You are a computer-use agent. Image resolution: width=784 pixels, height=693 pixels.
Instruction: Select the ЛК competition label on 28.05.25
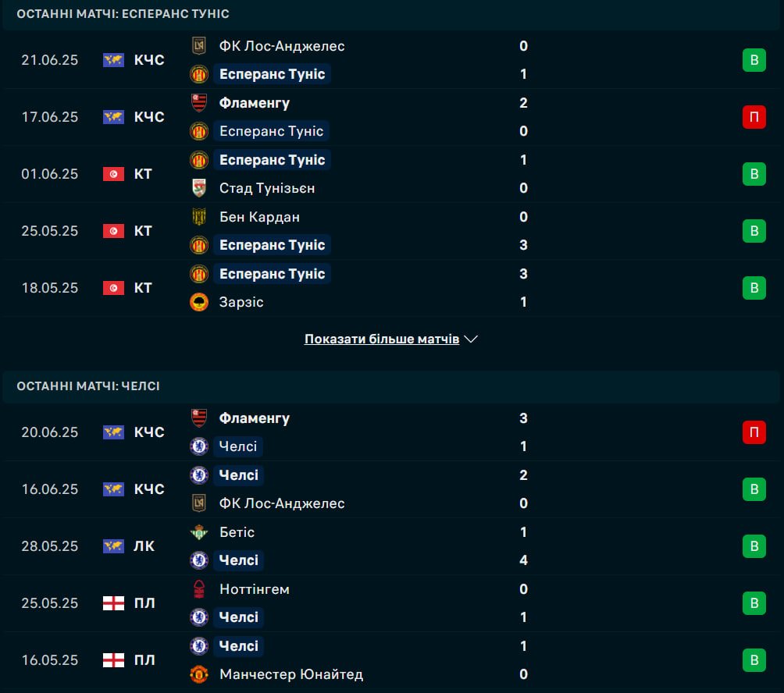144,546
